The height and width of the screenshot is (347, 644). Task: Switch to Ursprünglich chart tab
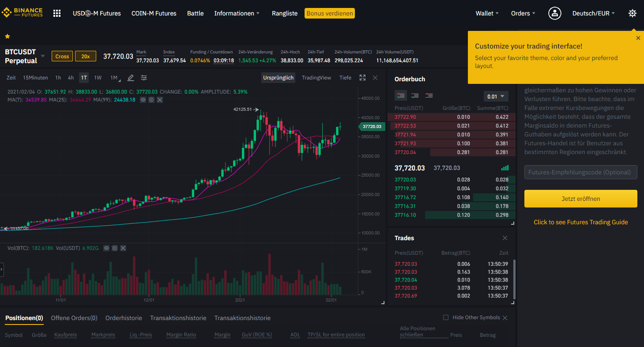(x=278, y=78)
